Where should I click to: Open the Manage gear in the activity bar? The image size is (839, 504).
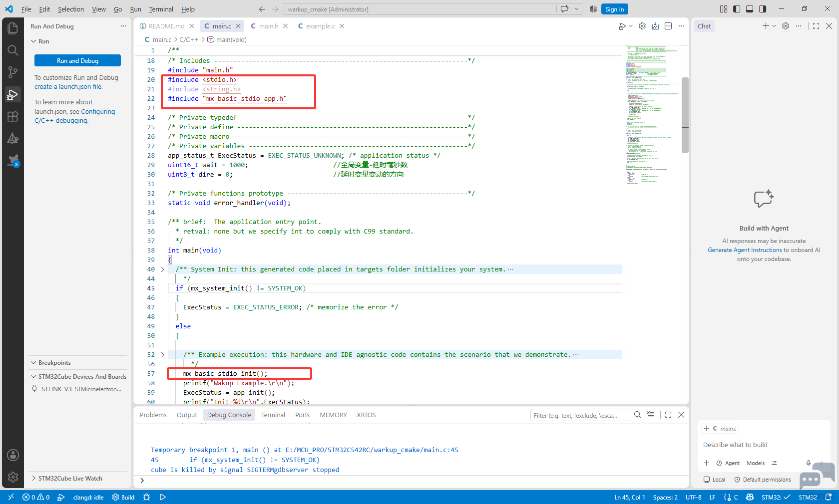pyautogui.click(x=13, y=477)
